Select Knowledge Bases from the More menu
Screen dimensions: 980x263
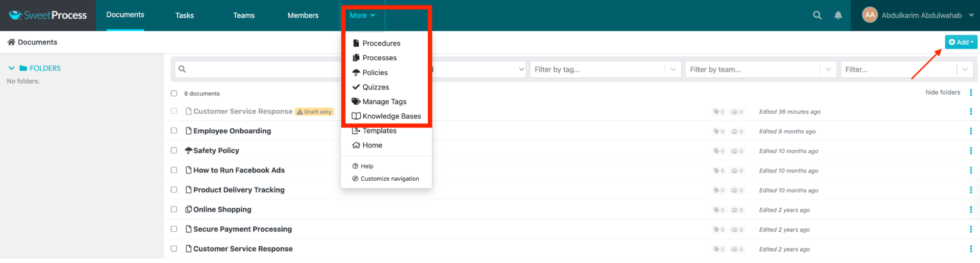pyautogui.click(x=391, y=116)
